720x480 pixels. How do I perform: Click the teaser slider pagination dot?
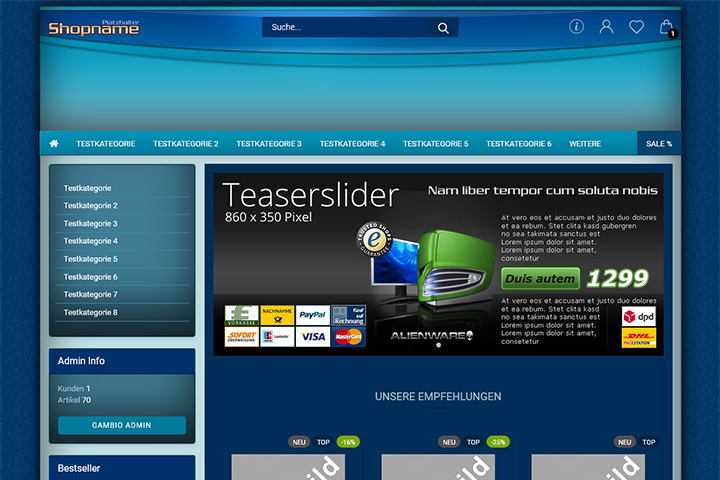[x=439, y=345]
